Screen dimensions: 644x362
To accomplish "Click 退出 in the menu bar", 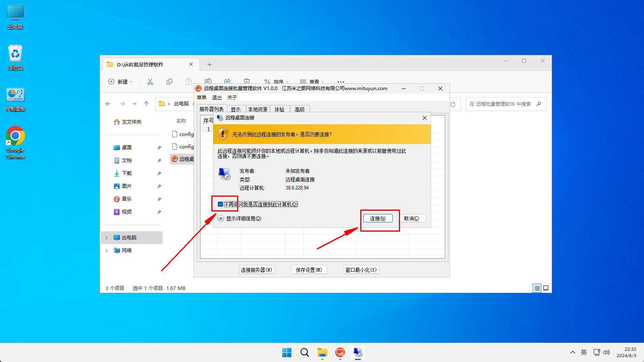I will tap(217, 98).
